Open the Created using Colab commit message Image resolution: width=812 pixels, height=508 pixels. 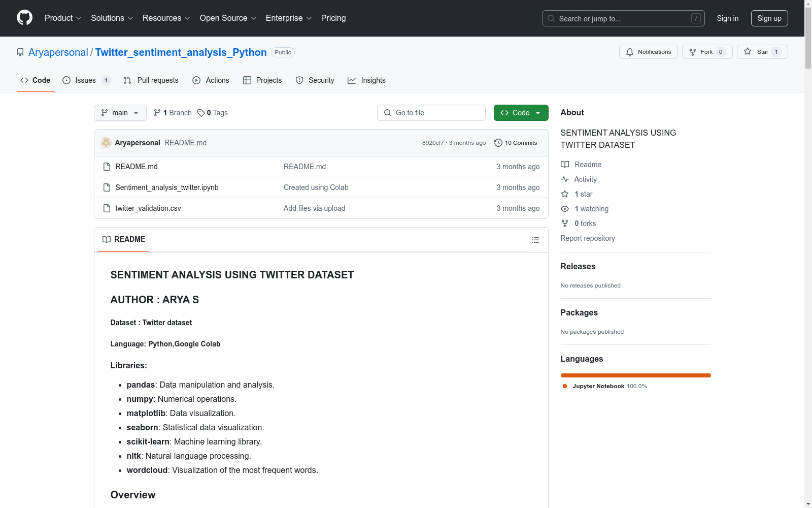(316, 187)
